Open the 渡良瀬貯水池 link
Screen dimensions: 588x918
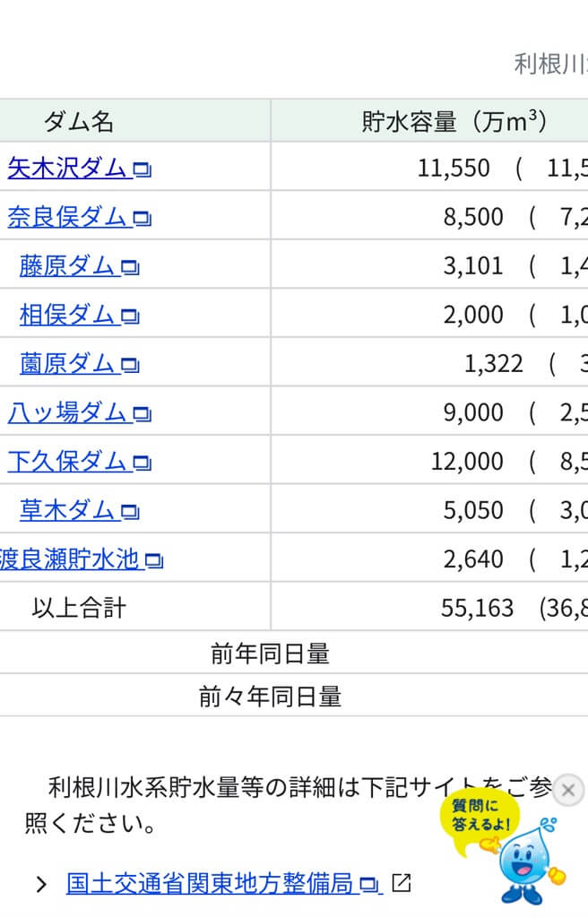tap(70, 560)
